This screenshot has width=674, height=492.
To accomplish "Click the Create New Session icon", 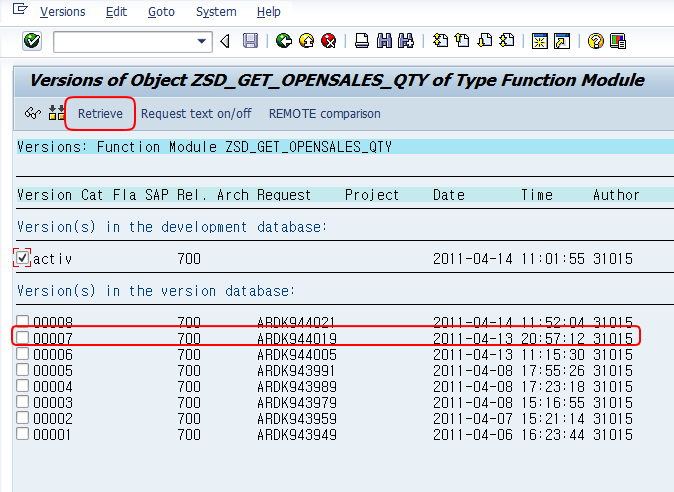I will pos(540,41).
